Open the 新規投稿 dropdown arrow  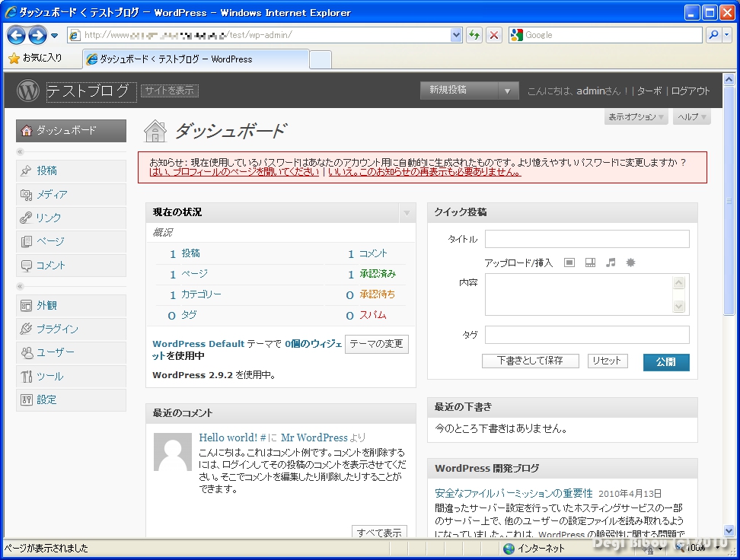tap(507, 91)
